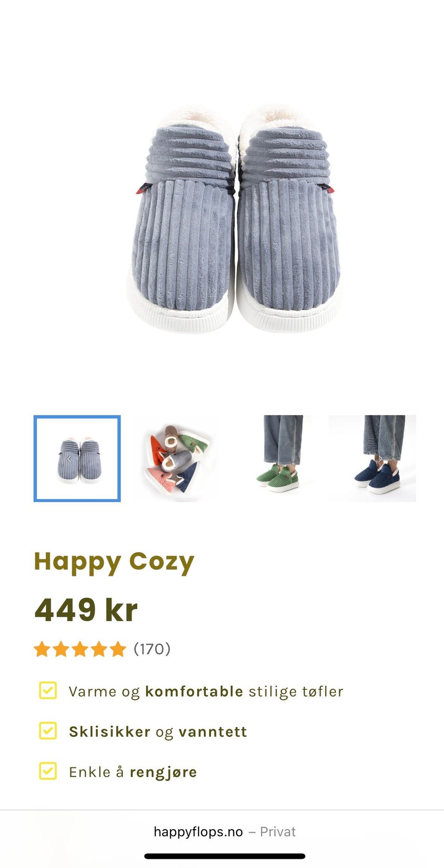
Task: Click the Enkle å rengjøre text
Action: tap(133, 772)
